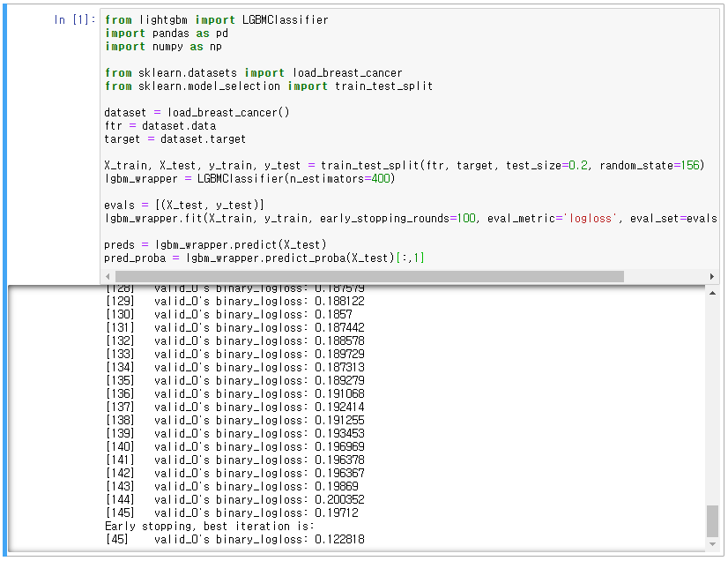Click output row [131] logloss 0.187442
The height and width of the screenshot is (561, 728).
(235, 327)
